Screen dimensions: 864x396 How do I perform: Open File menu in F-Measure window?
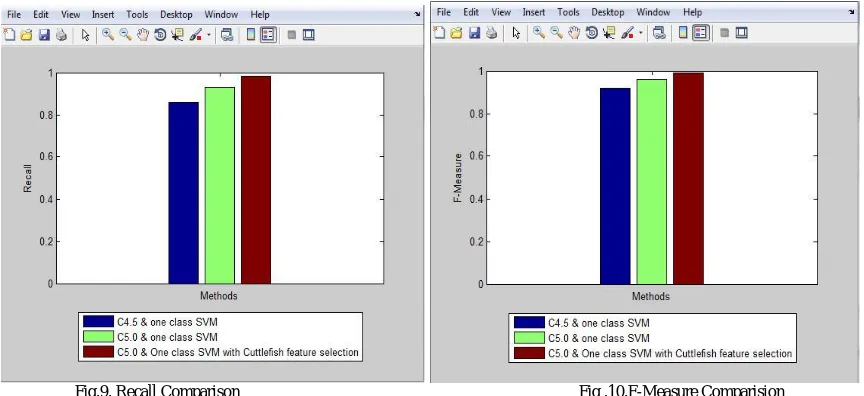tap(444, 12)
